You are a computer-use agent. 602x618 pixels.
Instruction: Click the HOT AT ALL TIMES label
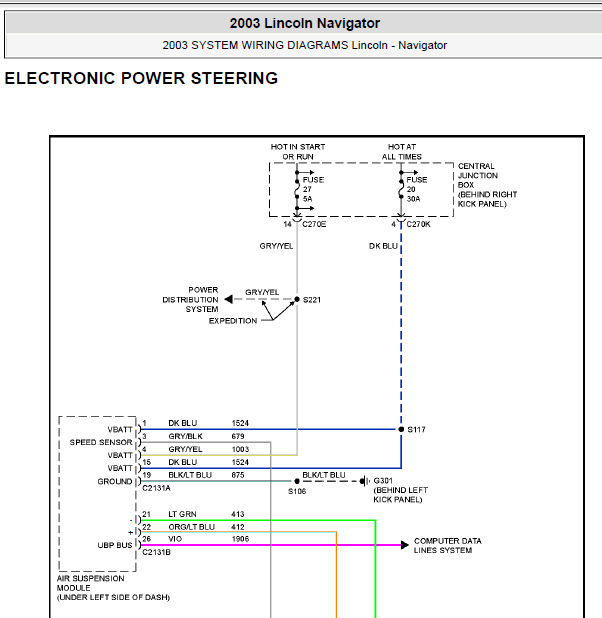[x=401, y=152]
